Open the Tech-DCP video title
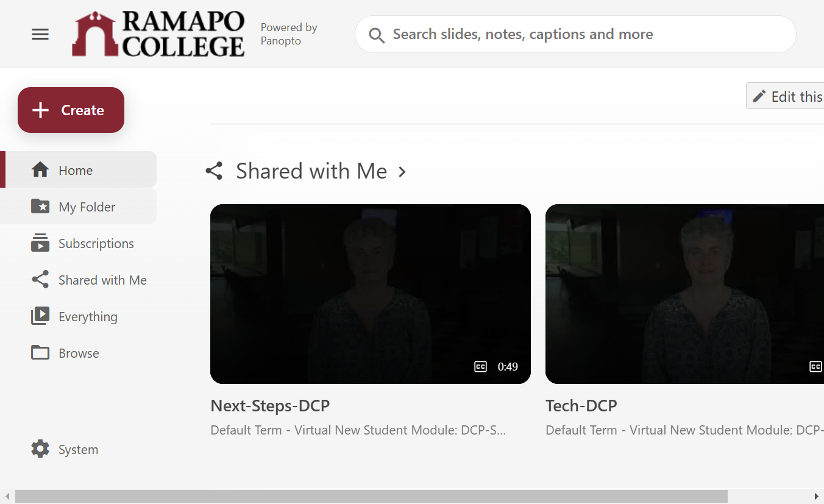Viewport: 824px width, 504px height. click(581, 406)
